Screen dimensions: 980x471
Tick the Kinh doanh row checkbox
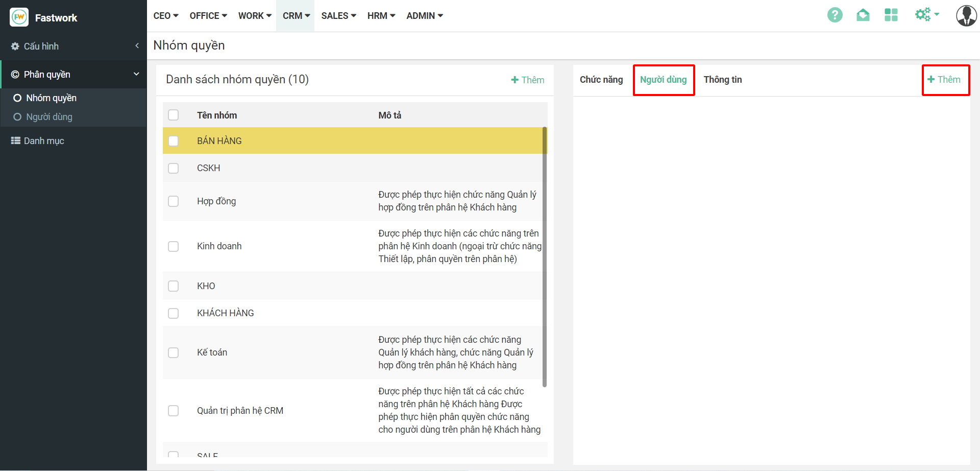tap(174, 246)
